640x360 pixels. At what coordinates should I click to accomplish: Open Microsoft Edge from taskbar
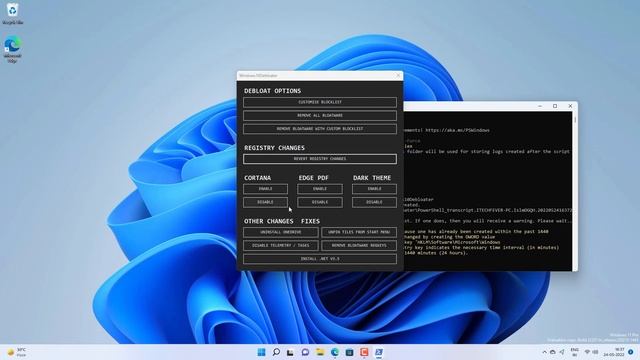pos(335,352)
